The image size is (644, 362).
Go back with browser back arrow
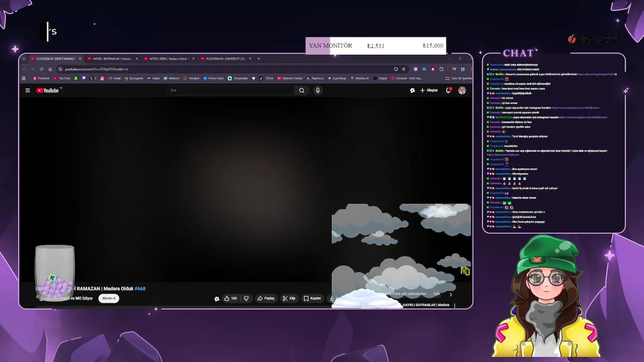[24, 69]
